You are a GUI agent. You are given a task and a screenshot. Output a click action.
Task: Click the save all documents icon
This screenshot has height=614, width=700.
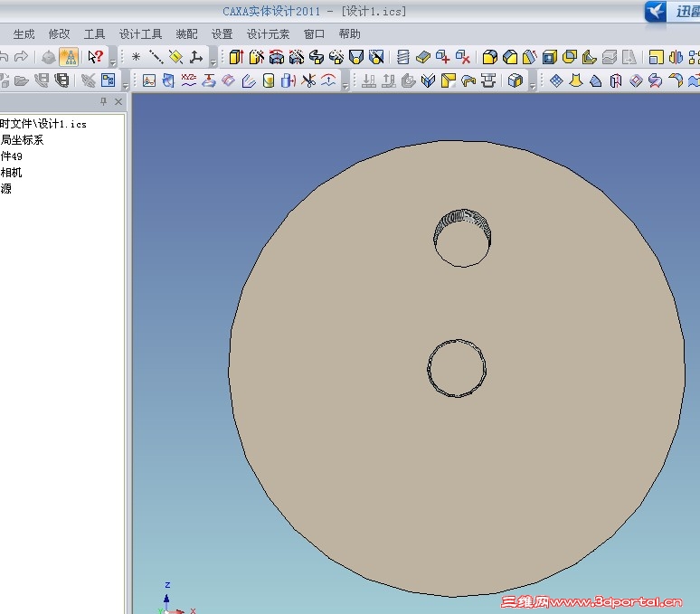(x=61, y=80)
